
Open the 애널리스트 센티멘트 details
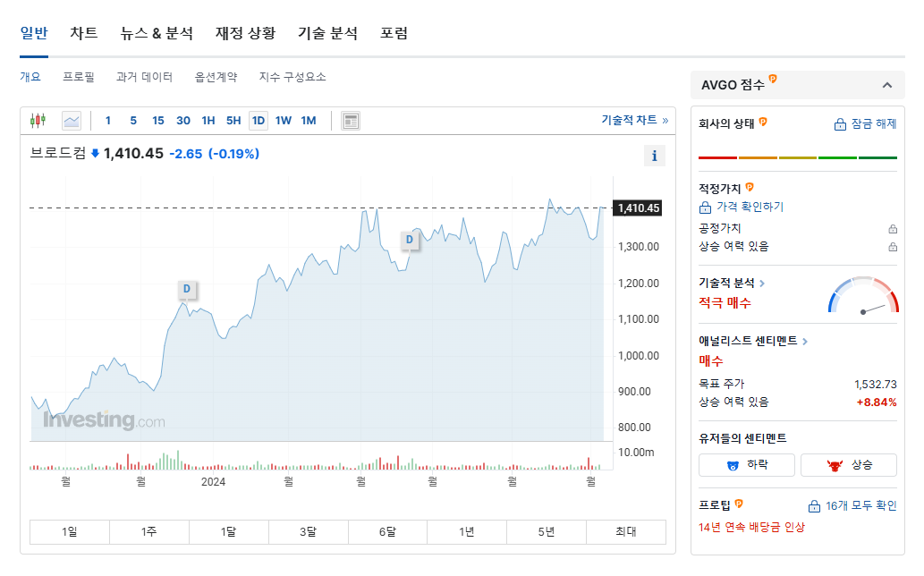pyautogui.click(x=750, y=341)
